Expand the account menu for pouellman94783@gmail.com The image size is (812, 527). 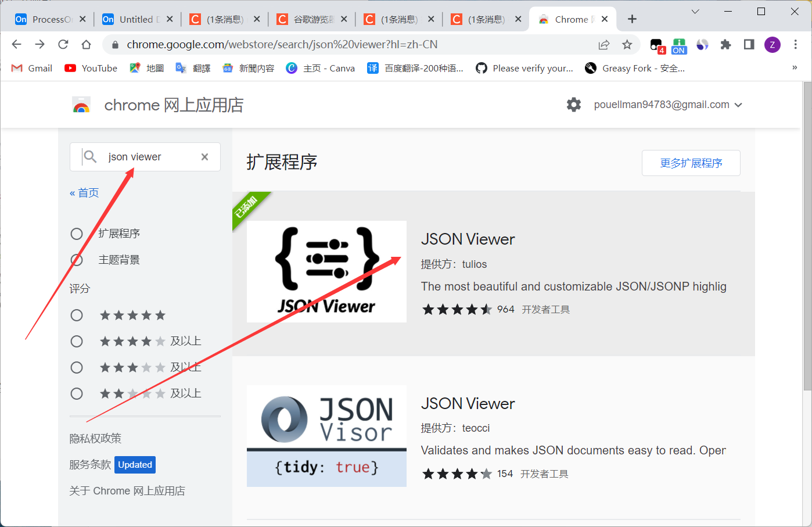tap(738, 105)
